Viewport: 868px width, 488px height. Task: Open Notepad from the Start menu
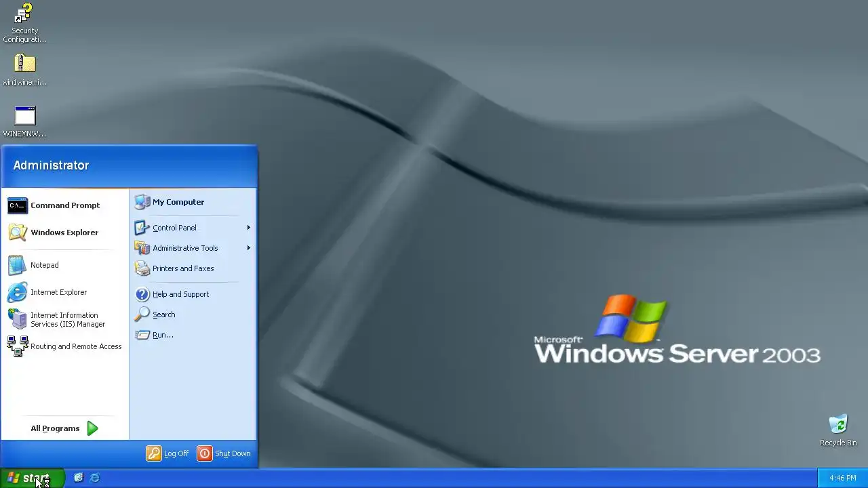coord(65,265)
